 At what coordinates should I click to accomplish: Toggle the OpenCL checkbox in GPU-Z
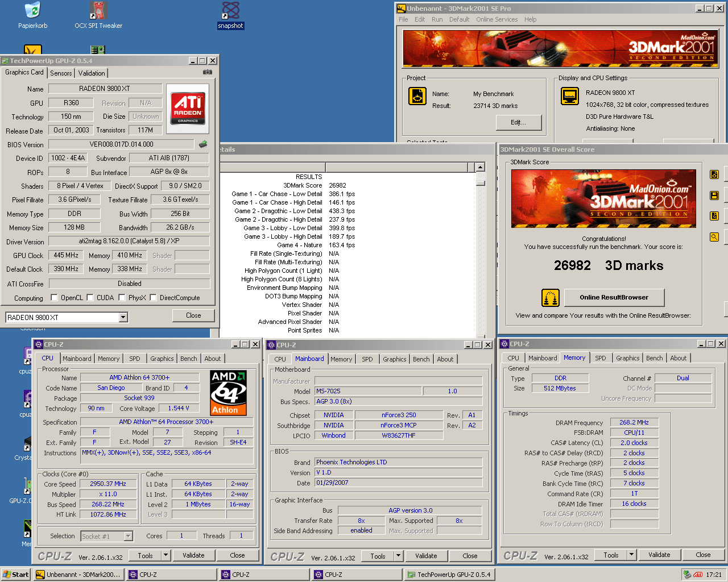click(x=54, y=298)
